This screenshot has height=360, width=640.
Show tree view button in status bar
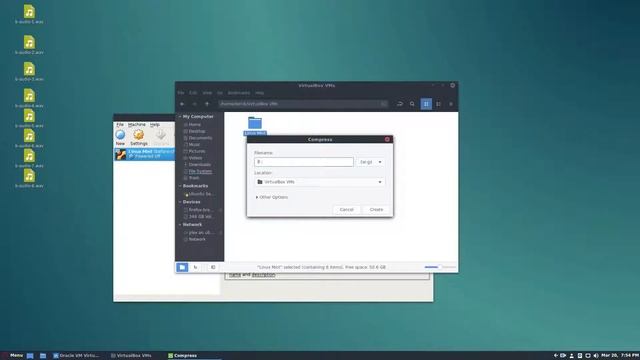(195, 267)
